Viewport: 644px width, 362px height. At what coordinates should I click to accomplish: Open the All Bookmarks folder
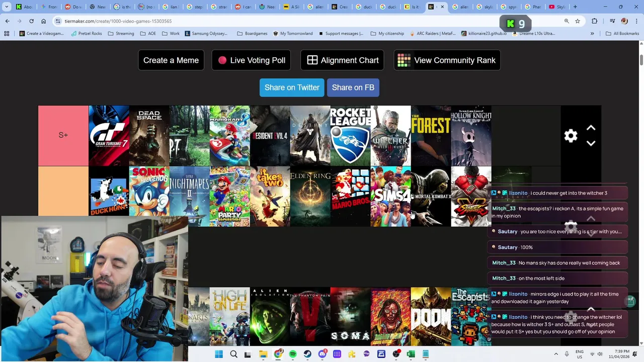click(622, 34)
